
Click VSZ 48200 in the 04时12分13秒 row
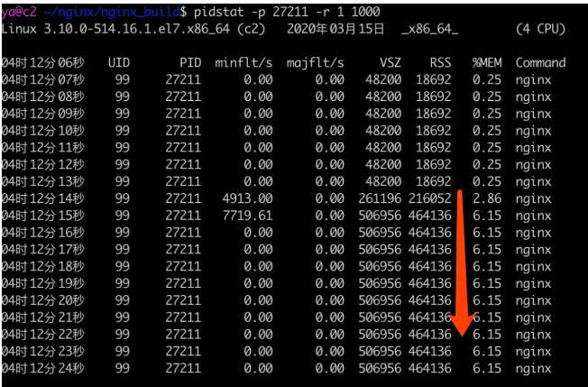[383, 182]
